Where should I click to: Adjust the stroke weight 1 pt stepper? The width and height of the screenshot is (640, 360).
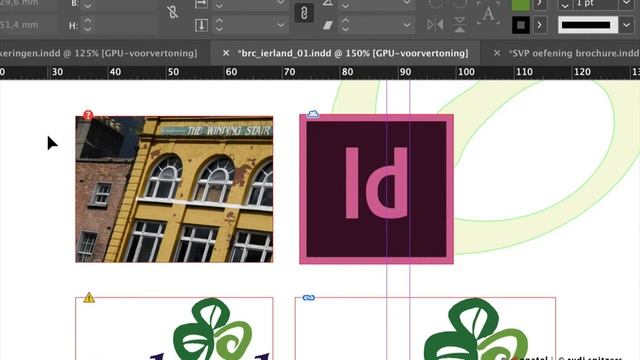click(x=565, y=5)
